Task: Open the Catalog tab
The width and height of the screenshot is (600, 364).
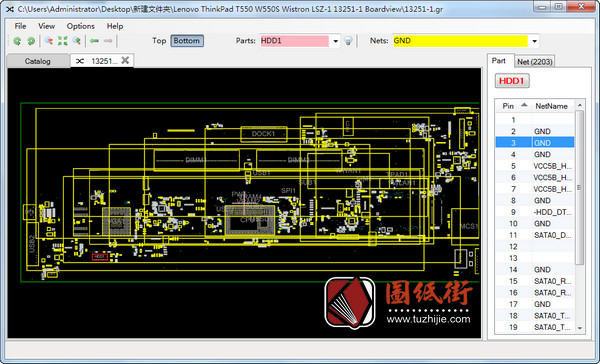Action: [x=38, y=61]
